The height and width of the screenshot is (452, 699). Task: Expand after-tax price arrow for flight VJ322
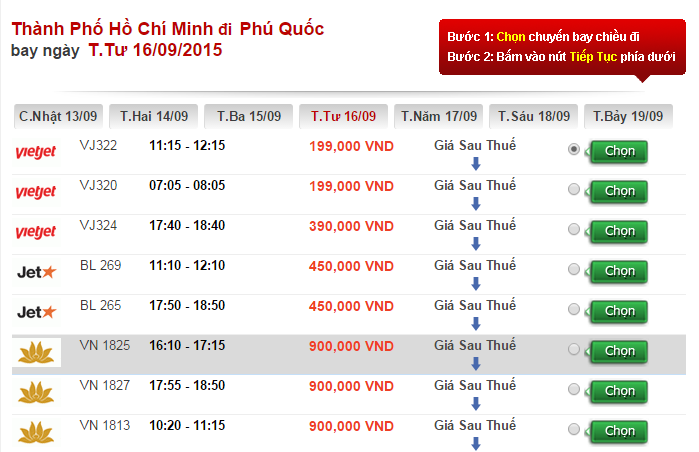[x=475, y=164]
